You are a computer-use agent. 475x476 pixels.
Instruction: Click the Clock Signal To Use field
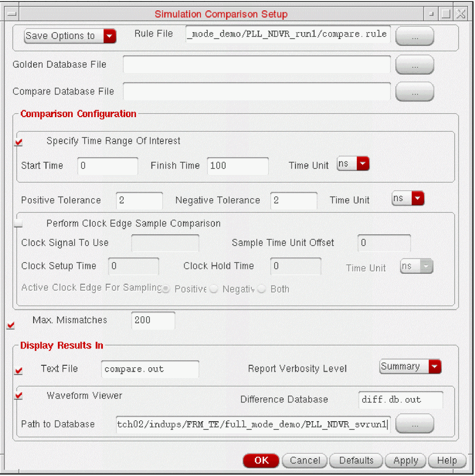pyautogui.click(x=165, y=243)
